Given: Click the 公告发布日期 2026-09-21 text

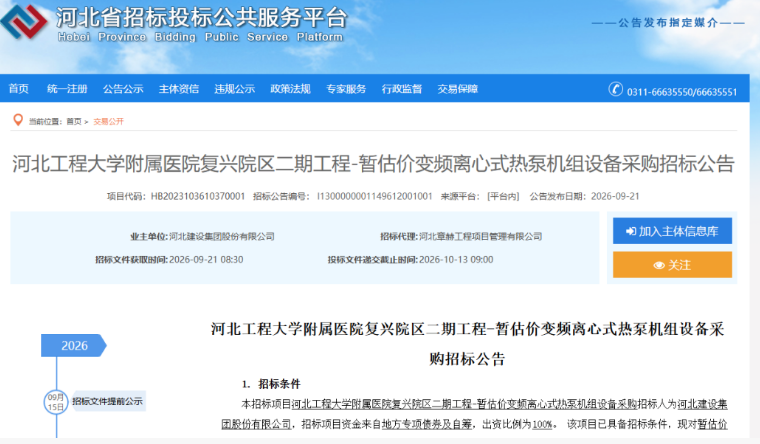Looking at the screenshot, I should (584, 196).
